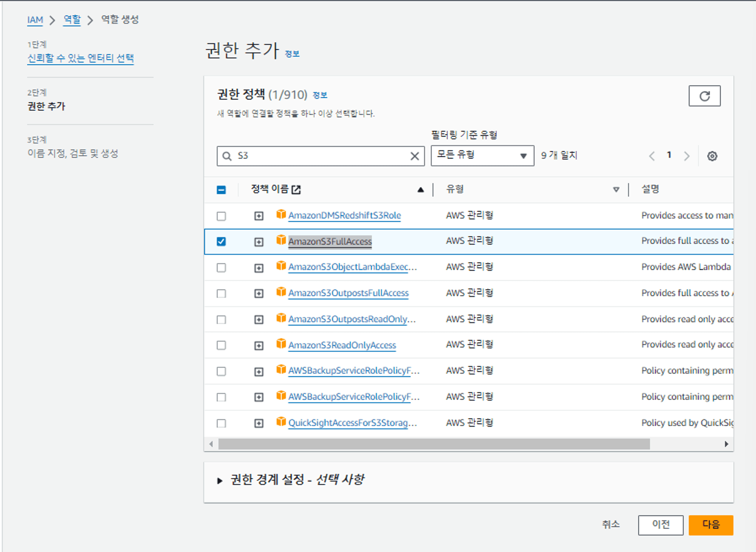Expand AmazonDMSRedshiftS3Role policy details
The width and height of the screenshot is (756, 552).
[x=259, y=216]
